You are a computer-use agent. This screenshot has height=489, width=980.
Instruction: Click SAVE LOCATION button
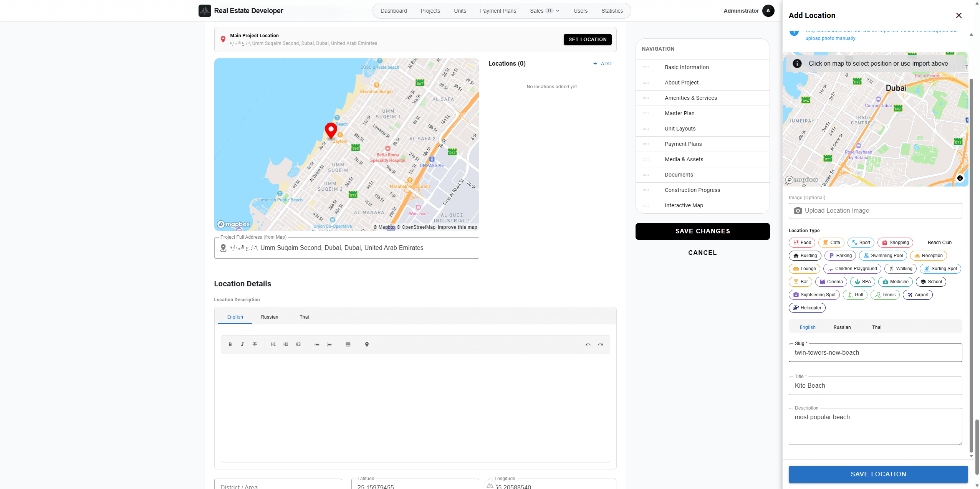(878, 474)
